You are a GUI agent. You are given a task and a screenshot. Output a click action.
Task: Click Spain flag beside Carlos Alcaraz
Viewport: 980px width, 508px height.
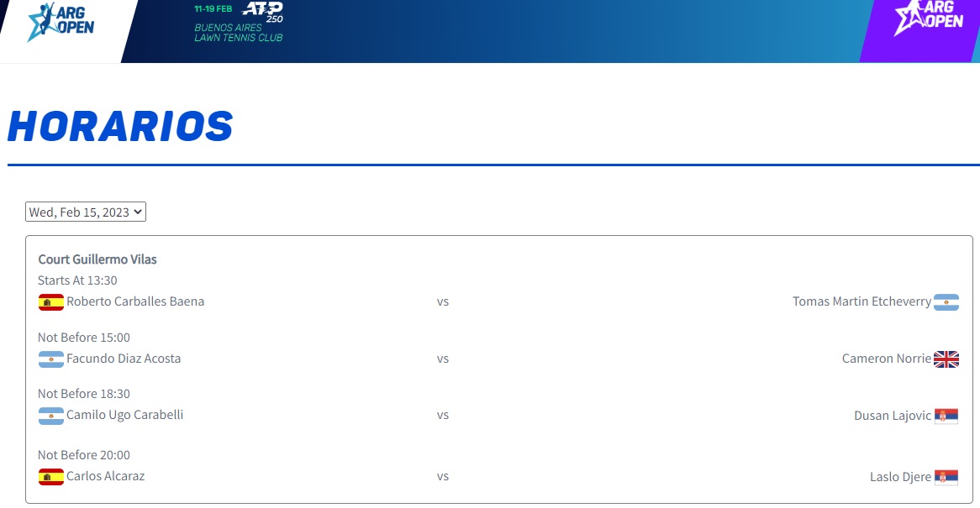(x=50, y=477)
